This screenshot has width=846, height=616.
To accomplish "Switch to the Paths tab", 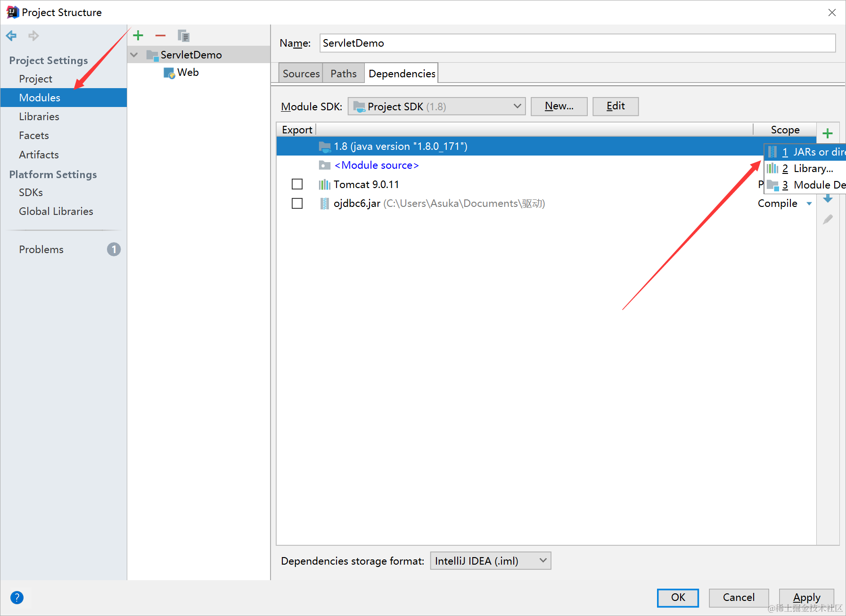I will [344, 74].
